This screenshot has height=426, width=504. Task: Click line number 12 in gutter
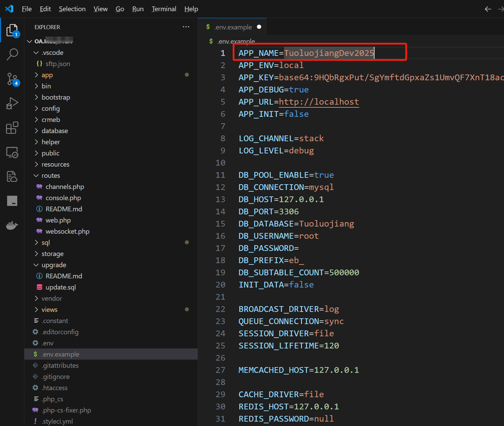pyautogui.click(x=220, y=187)
